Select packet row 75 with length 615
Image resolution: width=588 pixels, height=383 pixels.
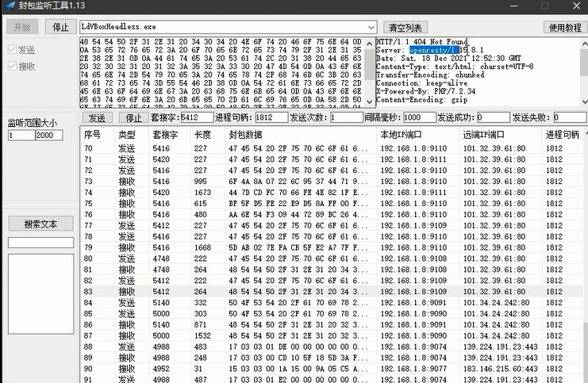332,204
